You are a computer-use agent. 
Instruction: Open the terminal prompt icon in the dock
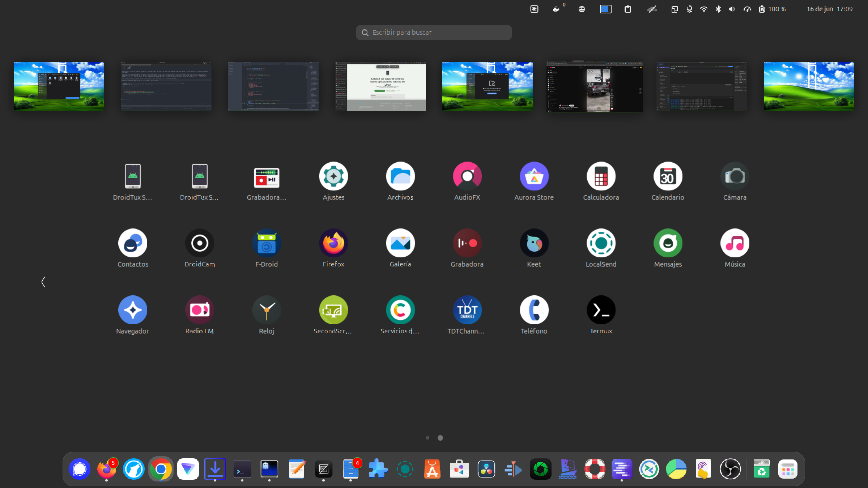click(x=242, y=469)
